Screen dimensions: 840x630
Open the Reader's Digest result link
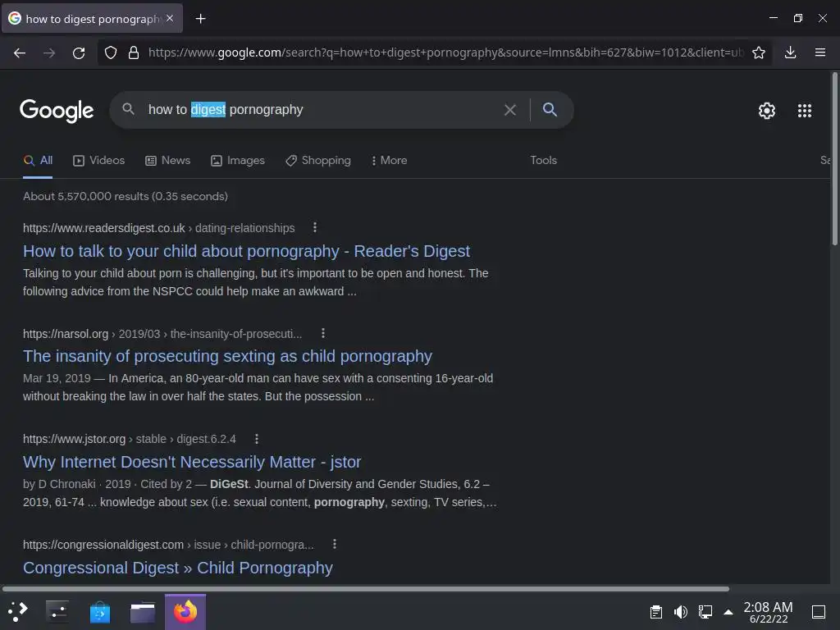click(x=246, y=251)
